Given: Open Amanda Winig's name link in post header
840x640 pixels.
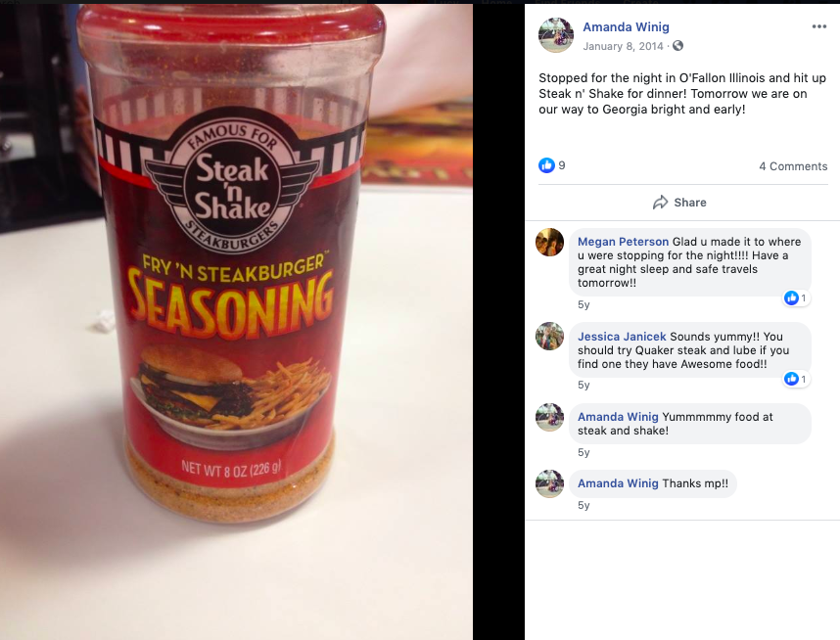Looking at the screenshot, I should coord(626,26).
